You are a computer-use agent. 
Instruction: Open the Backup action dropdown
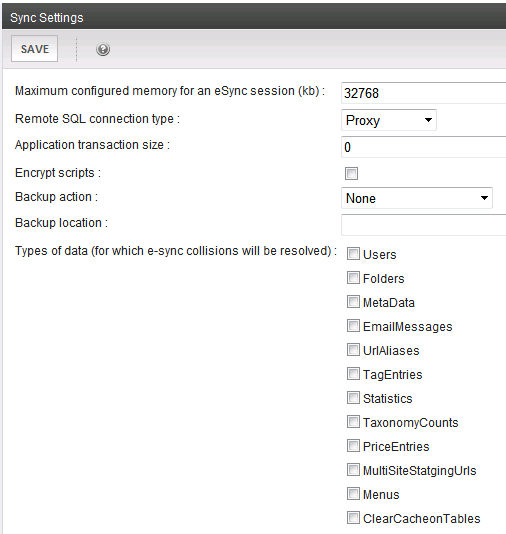point(417,198)
